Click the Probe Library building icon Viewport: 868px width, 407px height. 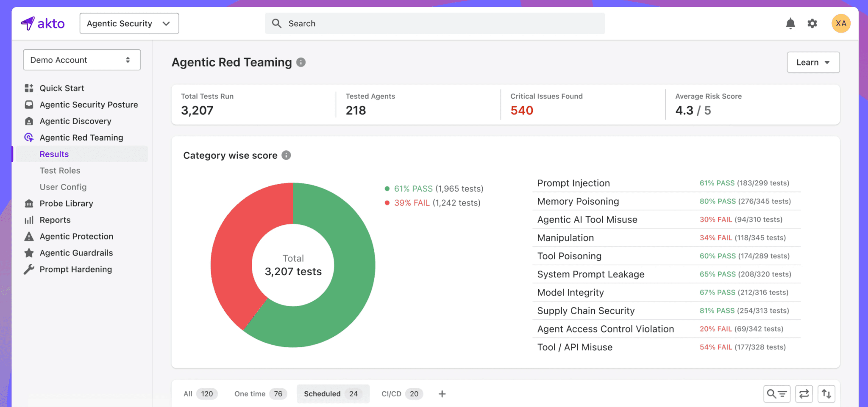coord(29,203)
